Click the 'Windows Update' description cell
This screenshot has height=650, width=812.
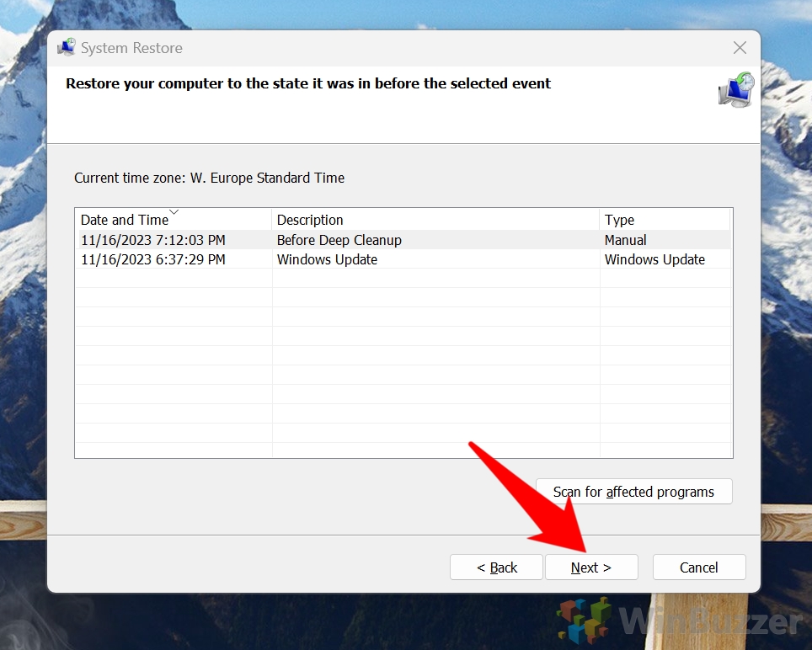pos(327,259)
